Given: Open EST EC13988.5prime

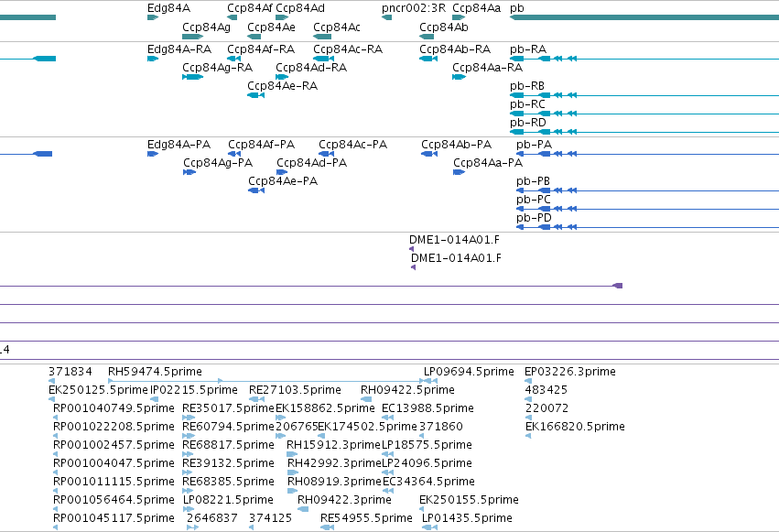Looking at the screenshot, I should (x=427, y=408).
